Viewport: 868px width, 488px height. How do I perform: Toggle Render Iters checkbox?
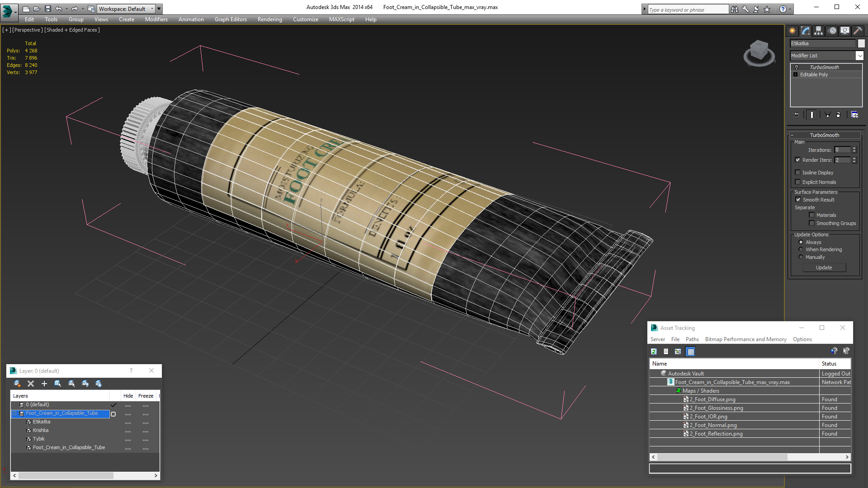click(798, 160)
